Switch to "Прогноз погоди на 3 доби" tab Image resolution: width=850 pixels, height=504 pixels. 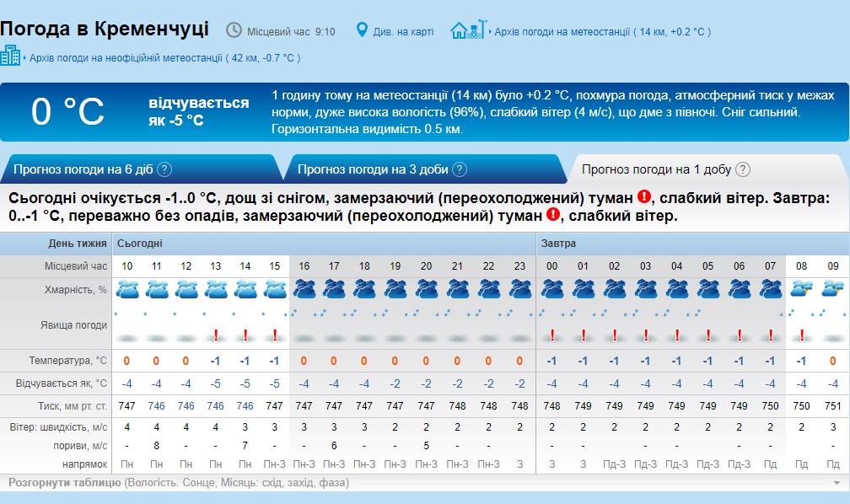[x=373, y=169]
